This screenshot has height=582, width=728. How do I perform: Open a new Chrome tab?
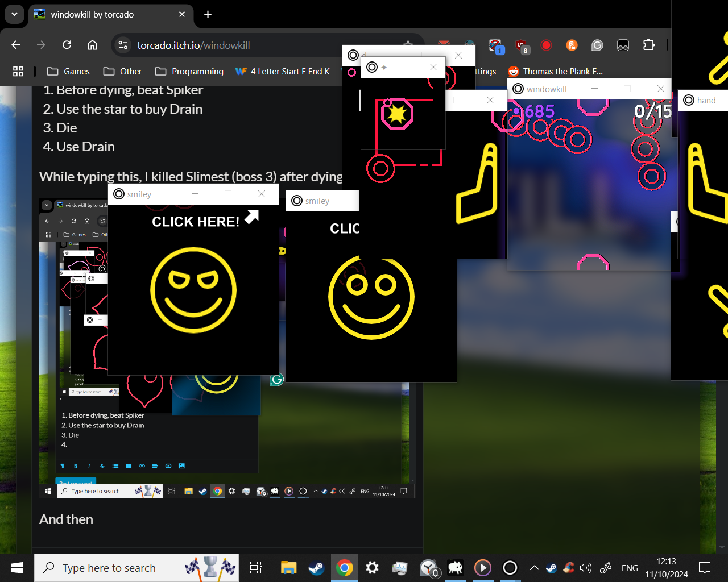point(208,14)
